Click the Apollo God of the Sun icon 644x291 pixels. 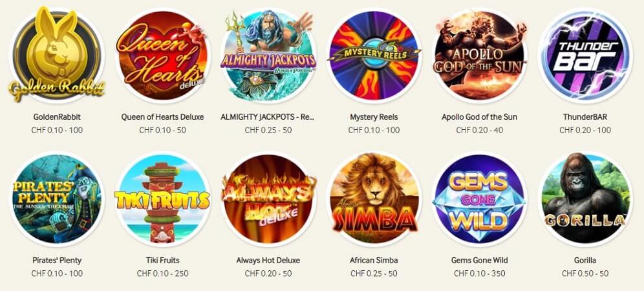pos(479,55)
